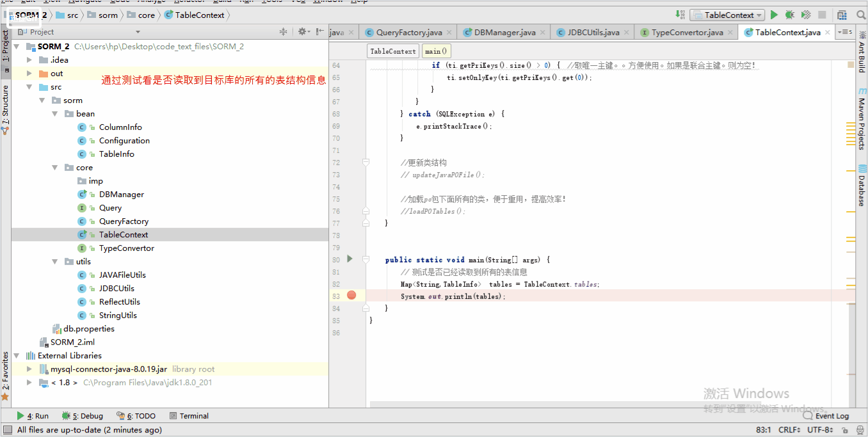This screenshot has width=868, height=437.
Task: Expand the out folder
Action: (x=29, y=74)
